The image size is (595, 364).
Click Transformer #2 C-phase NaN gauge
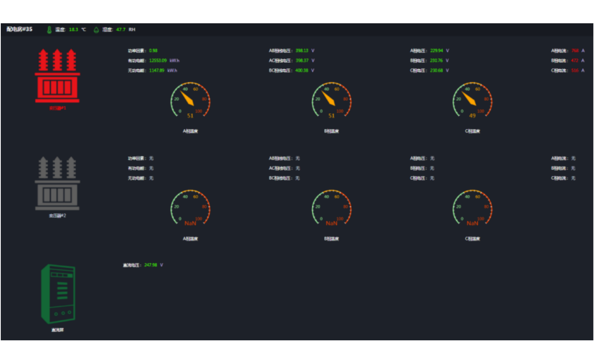(472, 209)
